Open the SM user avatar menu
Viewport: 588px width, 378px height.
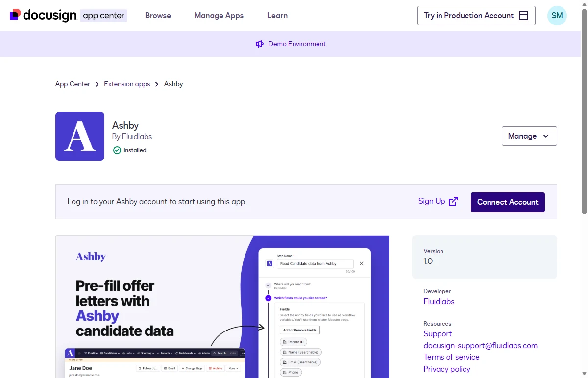pyautogui.click(x=557, y=16)
